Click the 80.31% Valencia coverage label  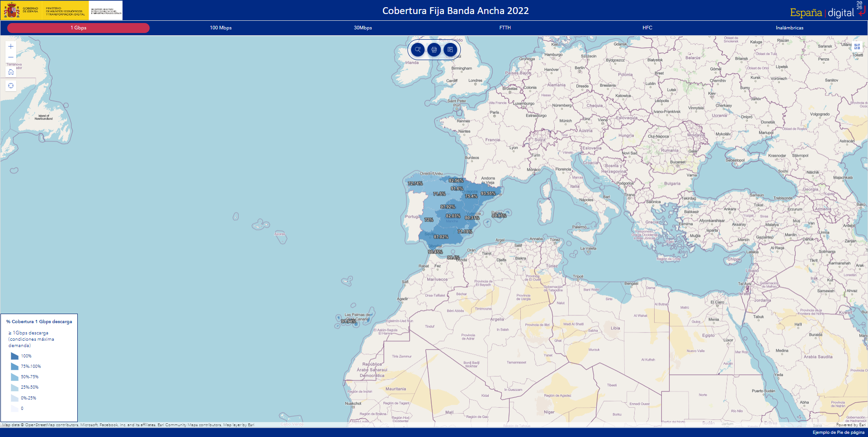coord(472,218)
